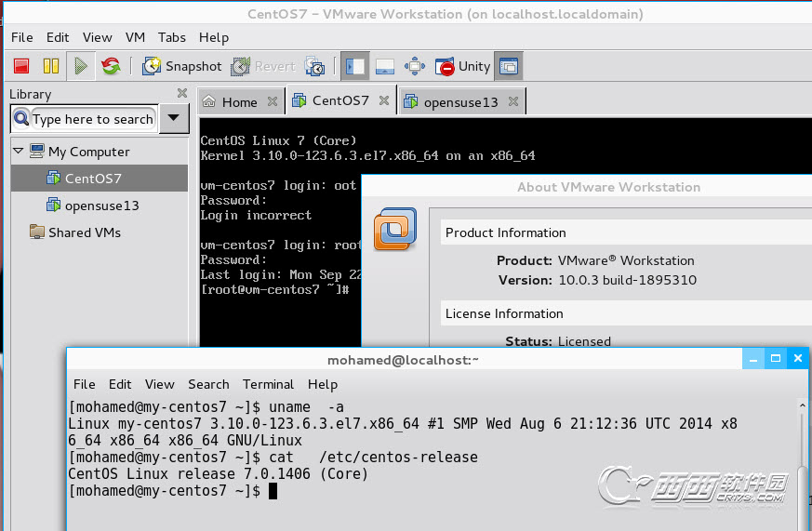The image size is (812, 531).
Task: Open the terminal Search menu
Action: pyautogui.click(x=208, y=384)
